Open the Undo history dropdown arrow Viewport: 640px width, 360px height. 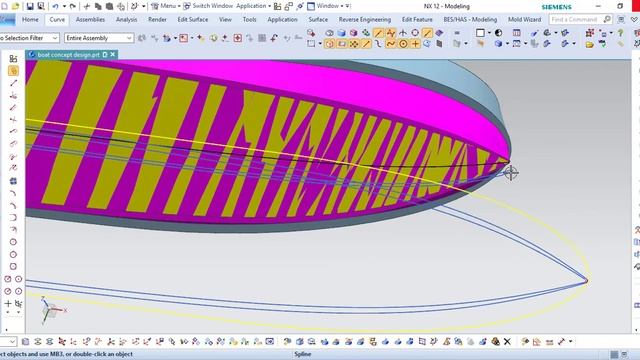pos(64,6)
